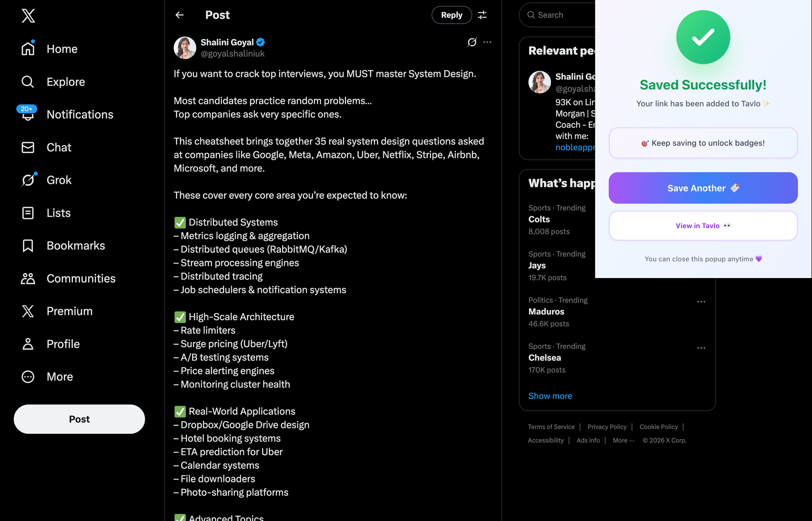Open the Explore search icon
812x521 pixels.
(27, 82)
